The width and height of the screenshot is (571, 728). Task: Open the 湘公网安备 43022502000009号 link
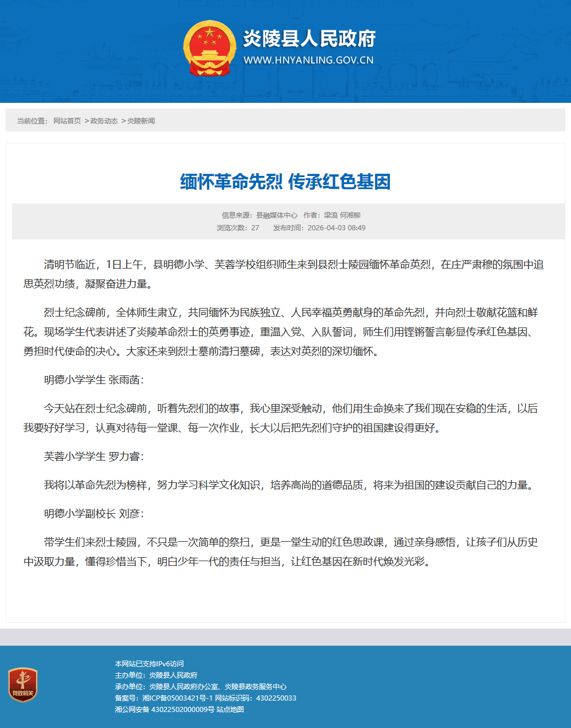[165, 710]
